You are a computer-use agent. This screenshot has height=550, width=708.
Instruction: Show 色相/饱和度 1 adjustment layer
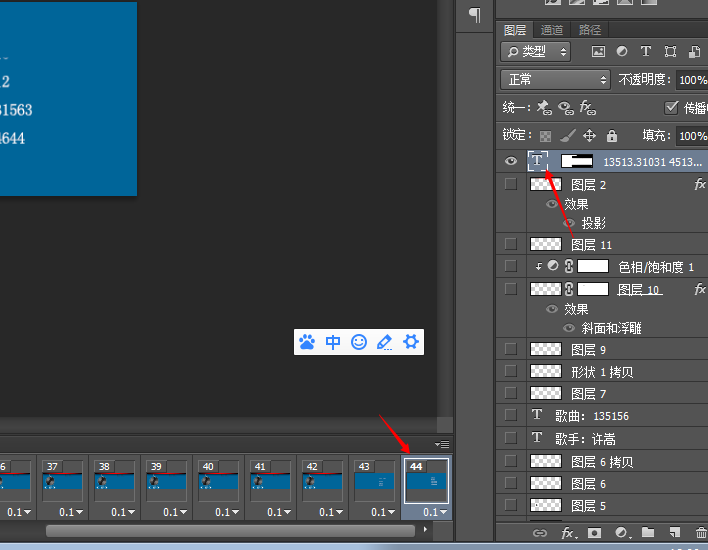pos(511,266)
